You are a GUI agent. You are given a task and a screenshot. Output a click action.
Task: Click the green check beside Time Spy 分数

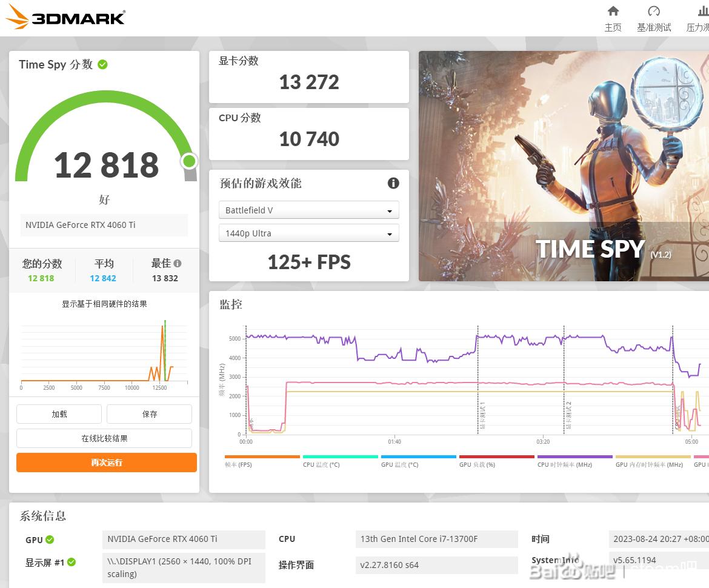point(102,65)
